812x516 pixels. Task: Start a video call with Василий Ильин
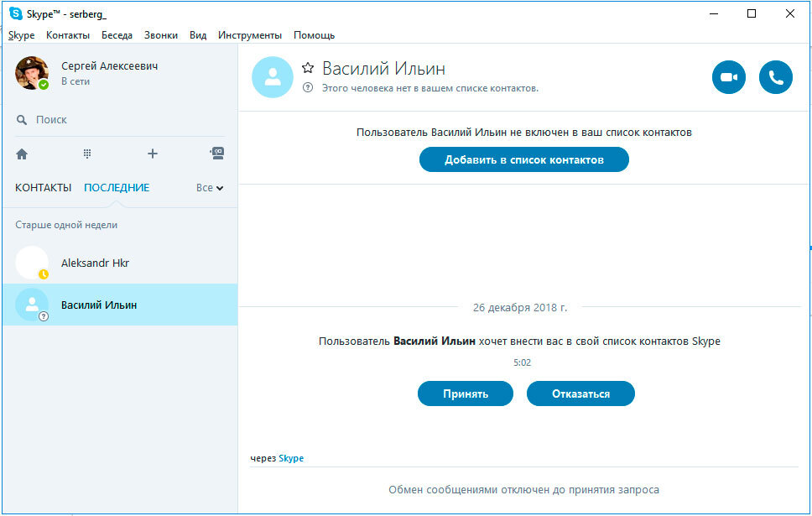tap(728, 77)
